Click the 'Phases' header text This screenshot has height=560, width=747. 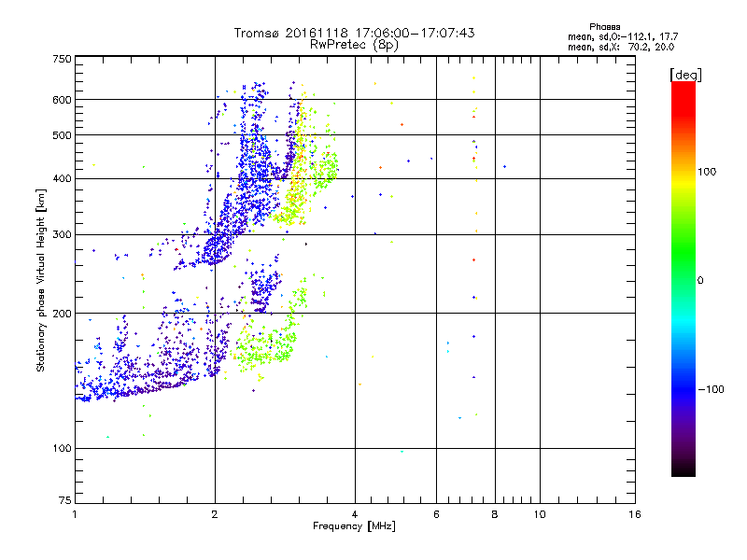coord(604,27)
